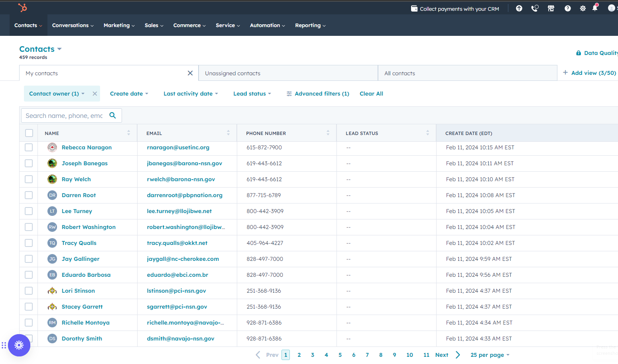The height and width of the screenshot is (364, 618).
Task: Click Darren Root's DR avatar
Action: coord(52,195)
